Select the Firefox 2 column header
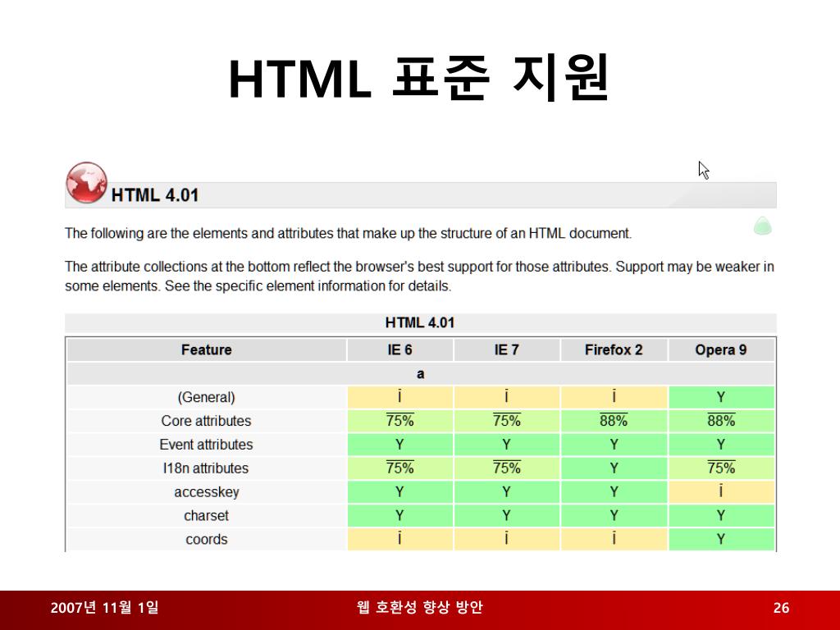Viewport: 840px width, 630px height. (614, 349)
